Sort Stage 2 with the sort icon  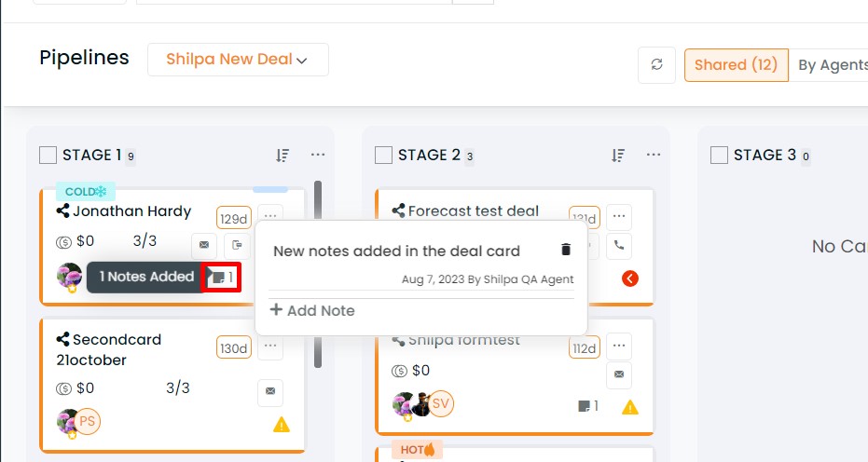(618, 156)
